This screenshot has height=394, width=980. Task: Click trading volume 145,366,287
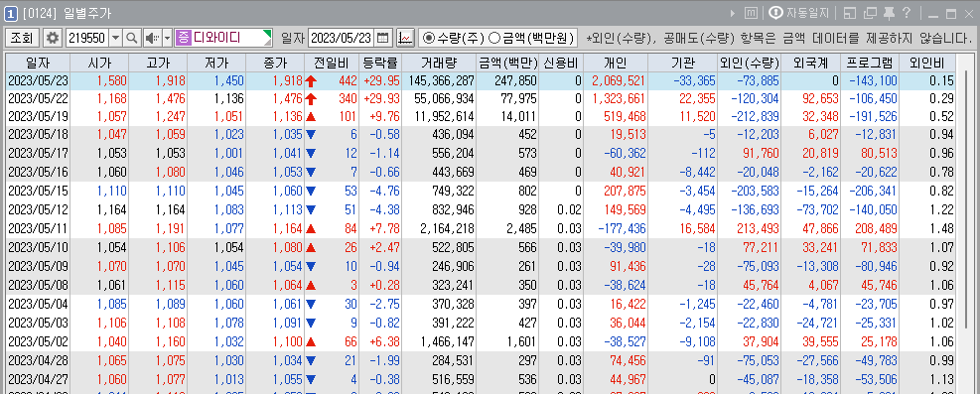pyautogui.click(x=441, y=80)
